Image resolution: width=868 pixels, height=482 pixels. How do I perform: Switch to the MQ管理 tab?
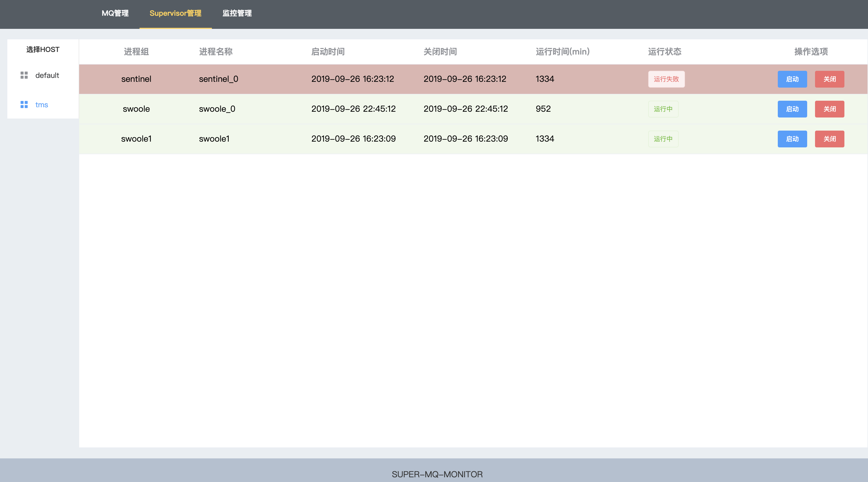(x=115, y=13)
